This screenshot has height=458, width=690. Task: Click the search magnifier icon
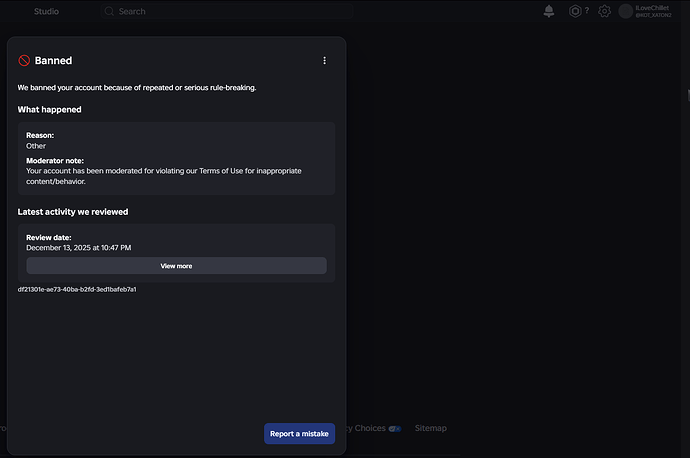click(109, 11)
